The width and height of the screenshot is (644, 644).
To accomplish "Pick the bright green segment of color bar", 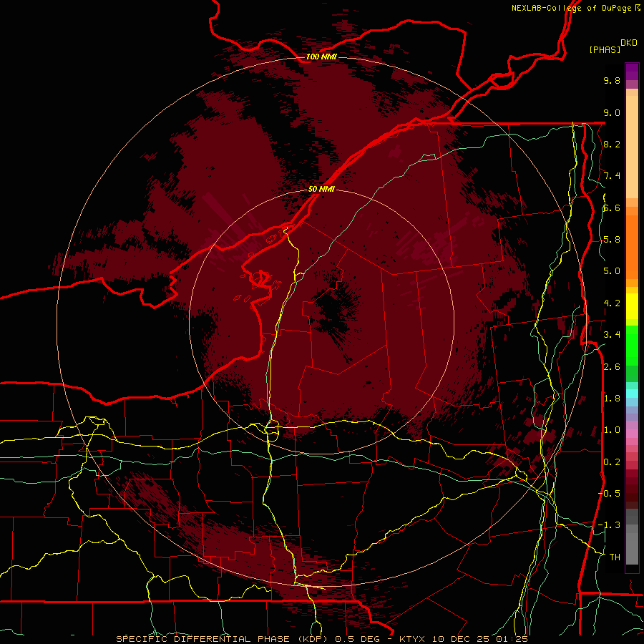I will [632, 345].
